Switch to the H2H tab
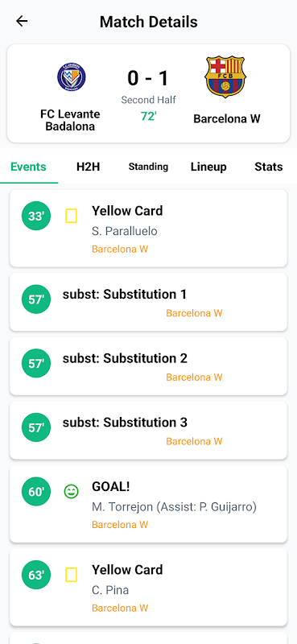 (89, 167)
